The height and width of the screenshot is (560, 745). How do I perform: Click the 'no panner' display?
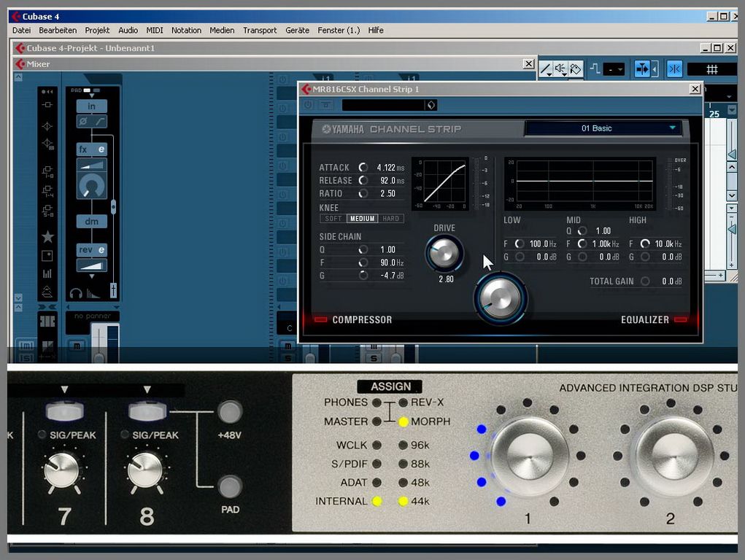[x=92, y=316]
